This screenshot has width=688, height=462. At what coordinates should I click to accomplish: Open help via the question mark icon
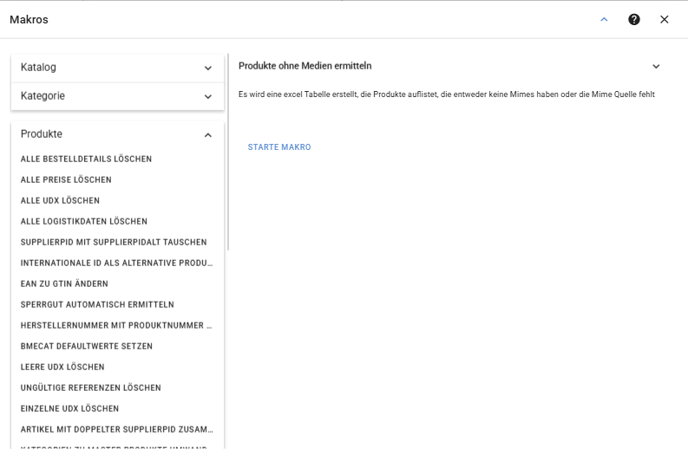click(x=634, y=19)
